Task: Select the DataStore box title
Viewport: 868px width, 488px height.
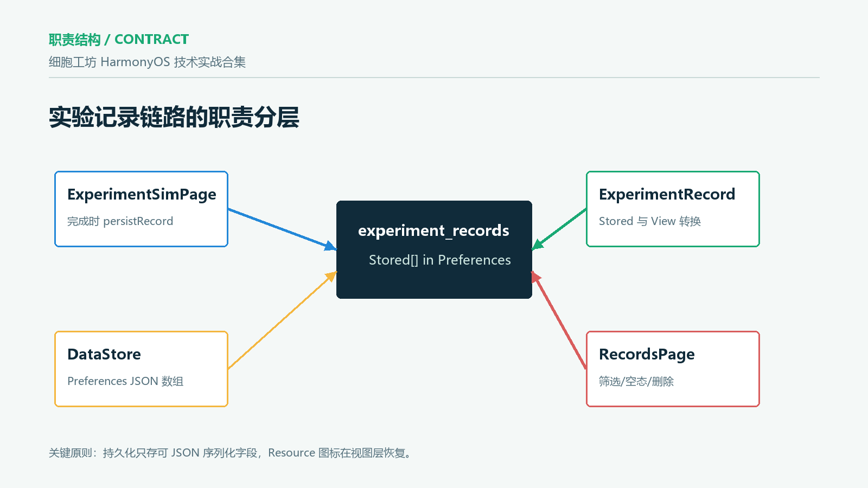Action: point(104,354)
